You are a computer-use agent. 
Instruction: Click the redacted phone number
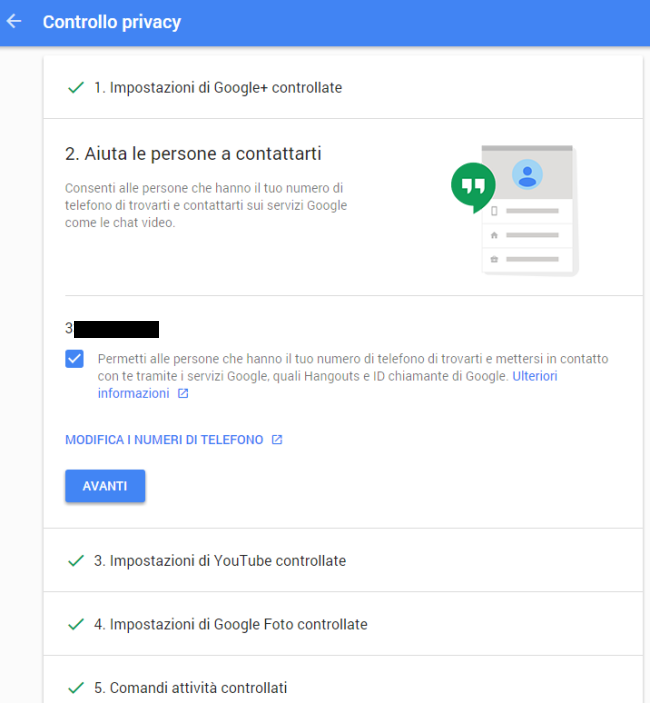(x=116, y=329)
